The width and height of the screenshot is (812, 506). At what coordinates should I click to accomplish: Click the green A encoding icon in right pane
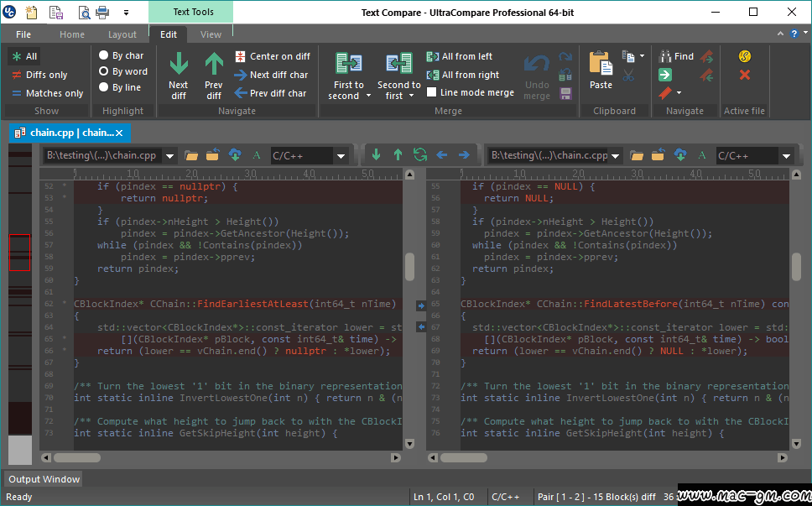pos(702,155)
